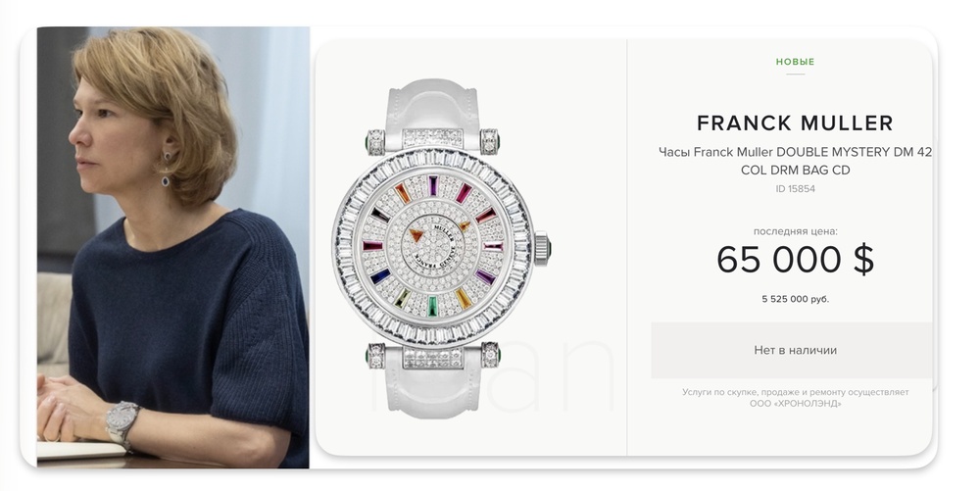980x491 pixels.
Task: Click the 65 000 $ price
Action: coord(795,260)
